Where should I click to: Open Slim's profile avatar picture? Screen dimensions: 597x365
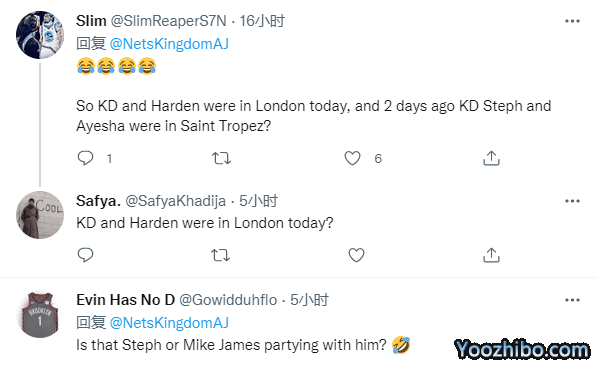pos(40,35)
